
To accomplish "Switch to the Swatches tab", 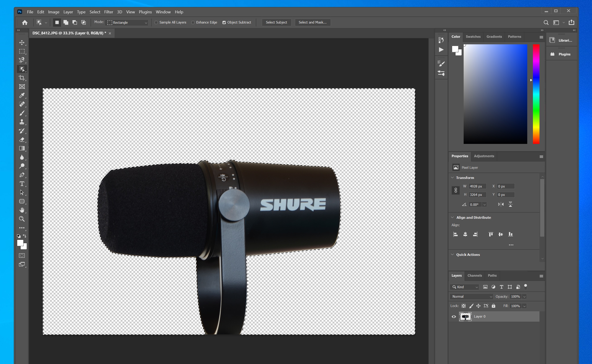I will click(x=473, y=37).
